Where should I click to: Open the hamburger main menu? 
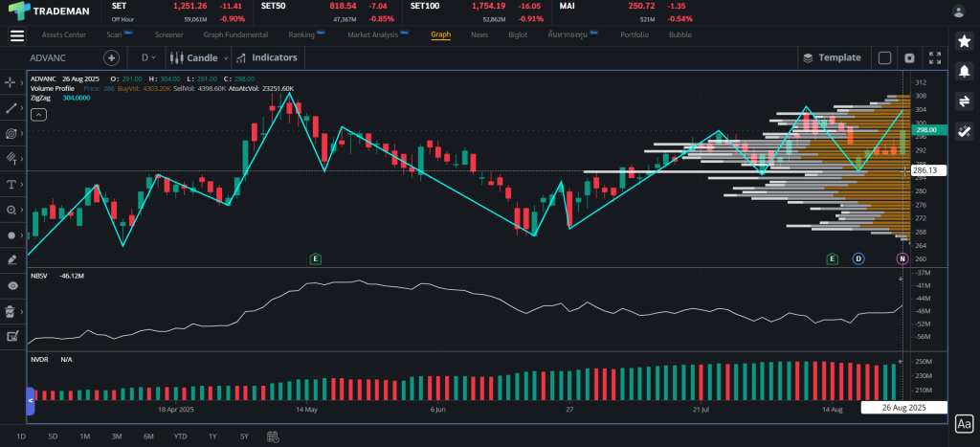(x=16, y=35)
